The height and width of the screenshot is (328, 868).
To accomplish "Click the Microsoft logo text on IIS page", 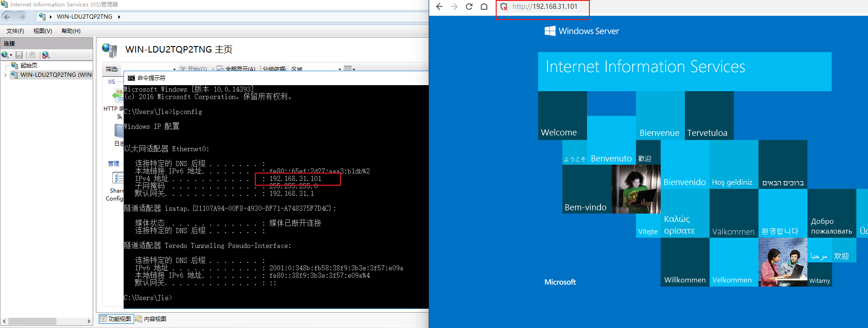I will (560, 282).
